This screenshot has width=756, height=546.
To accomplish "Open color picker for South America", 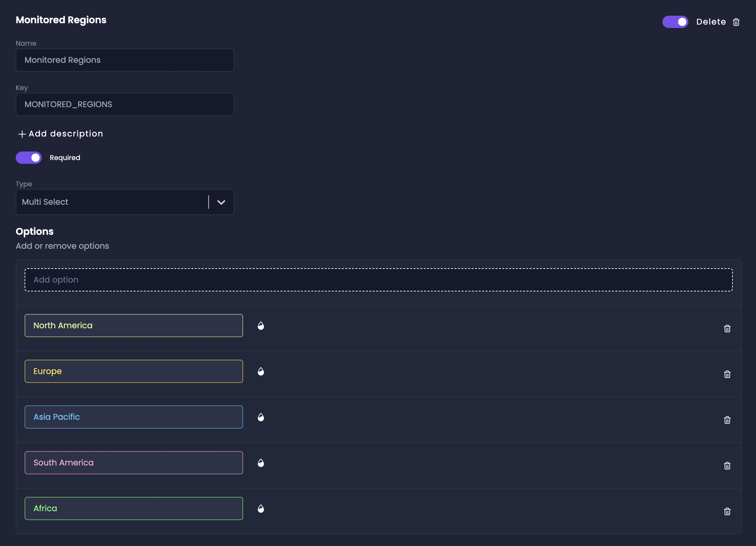I will (261, 463).
